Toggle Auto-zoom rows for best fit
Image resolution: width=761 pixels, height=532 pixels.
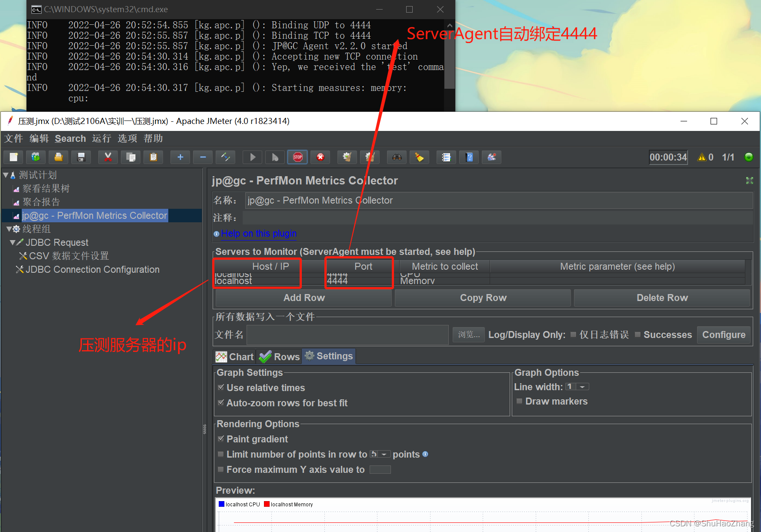click(221, 402)
